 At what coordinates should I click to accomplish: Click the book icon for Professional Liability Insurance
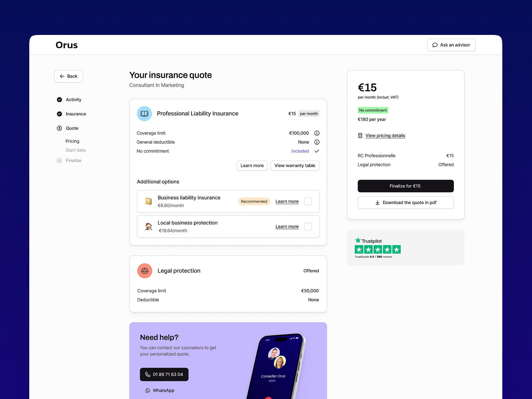(144, 113)
